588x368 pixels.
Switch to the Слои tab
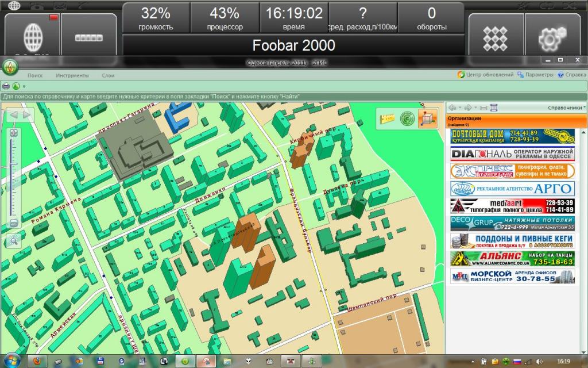point(108,75)
